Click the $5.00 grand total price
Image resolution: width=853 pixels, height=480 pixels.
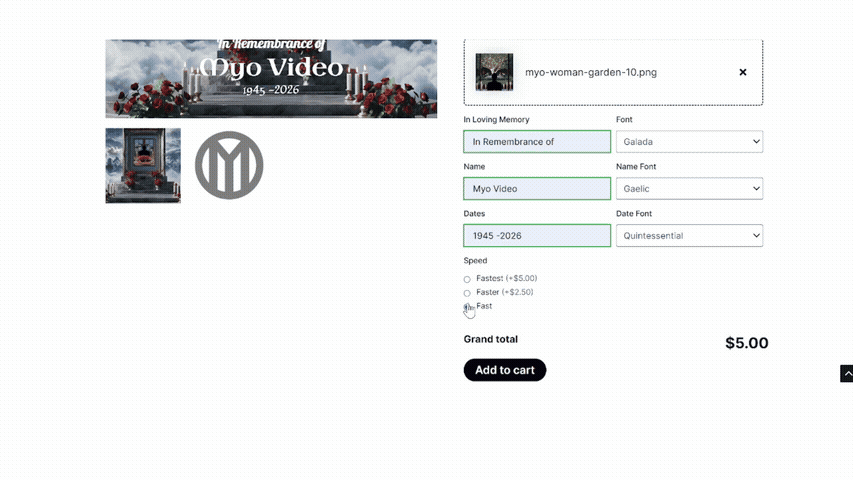(x=746, y=343)
